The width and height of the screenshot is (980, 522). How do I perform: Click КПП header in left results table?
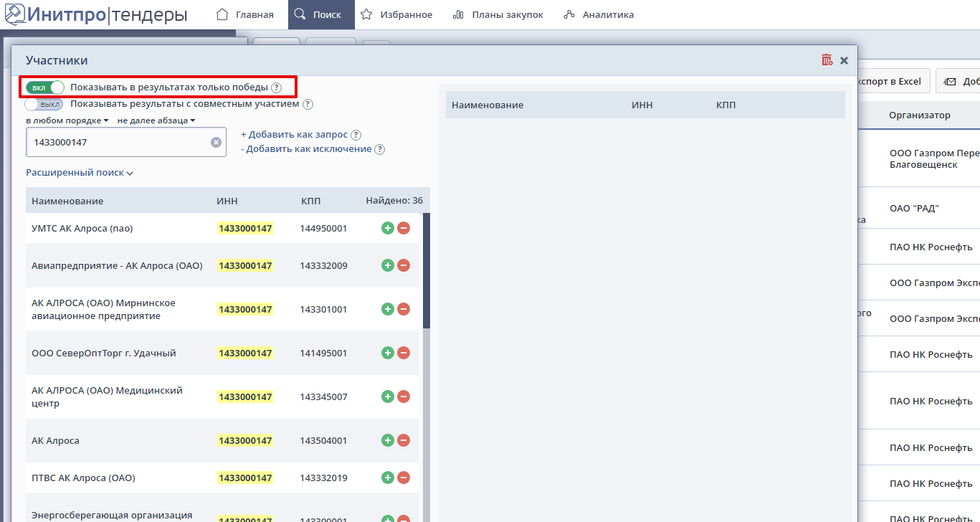click(x=311, y=201)
